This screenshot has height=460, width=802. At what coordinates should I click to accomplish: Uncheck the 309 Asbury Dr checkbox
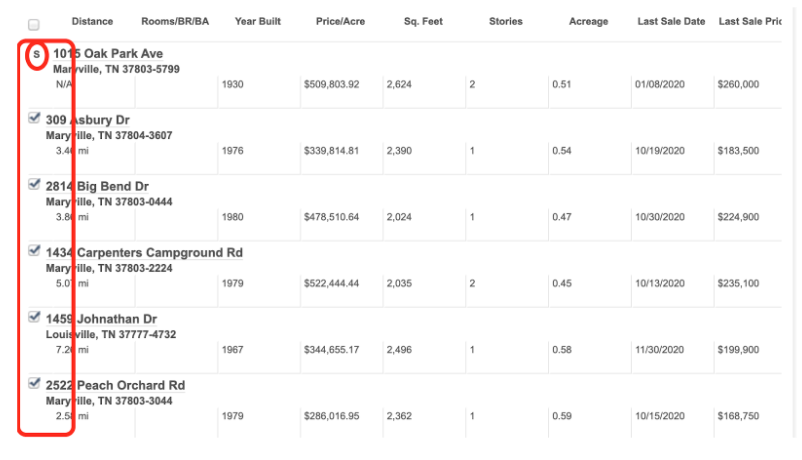click(x=34, y=118)
